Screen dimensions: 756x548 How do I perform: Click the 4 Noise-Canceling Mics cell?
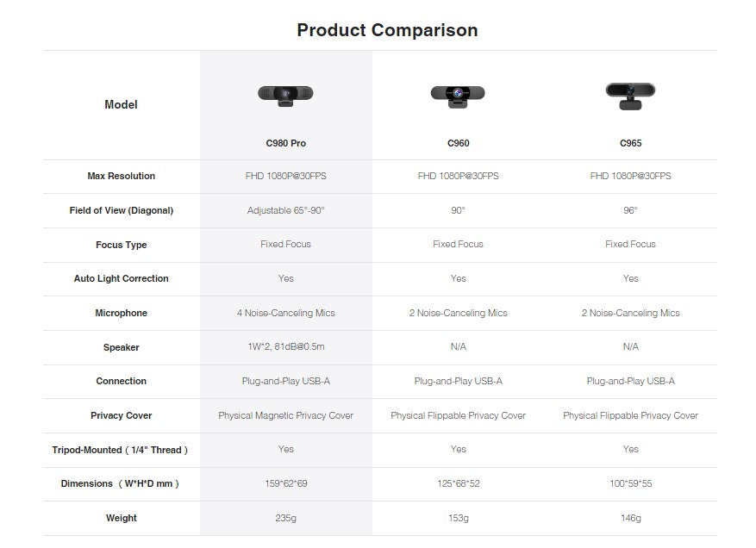286,313
